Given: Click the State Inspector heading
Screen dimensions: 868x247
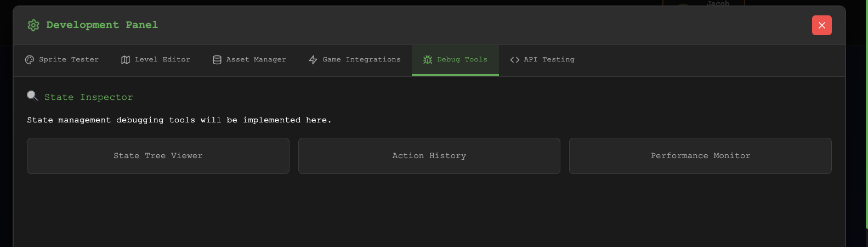Looking at the screenshot, I should pos(88,97).
